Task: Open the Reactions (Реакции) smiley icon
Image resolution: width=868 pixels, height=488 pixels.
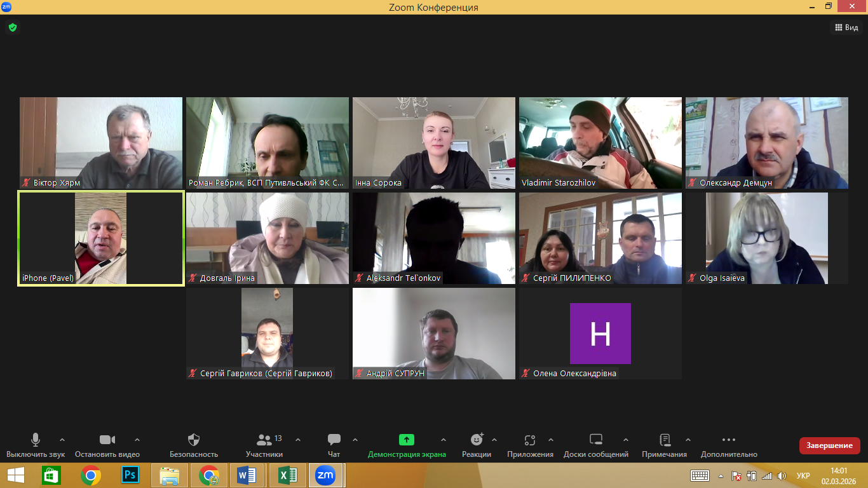Action: [x=477, y=440]
